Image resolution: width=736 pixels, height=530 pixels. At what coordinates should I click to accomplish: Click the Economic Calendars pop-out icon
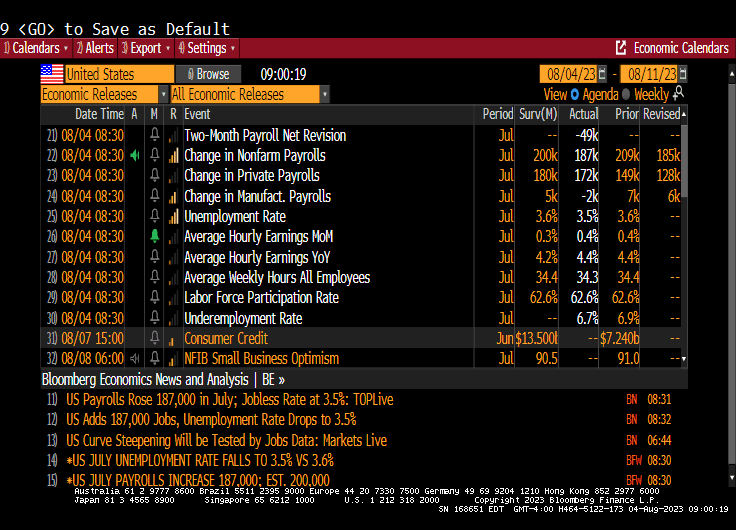point(621,48)
